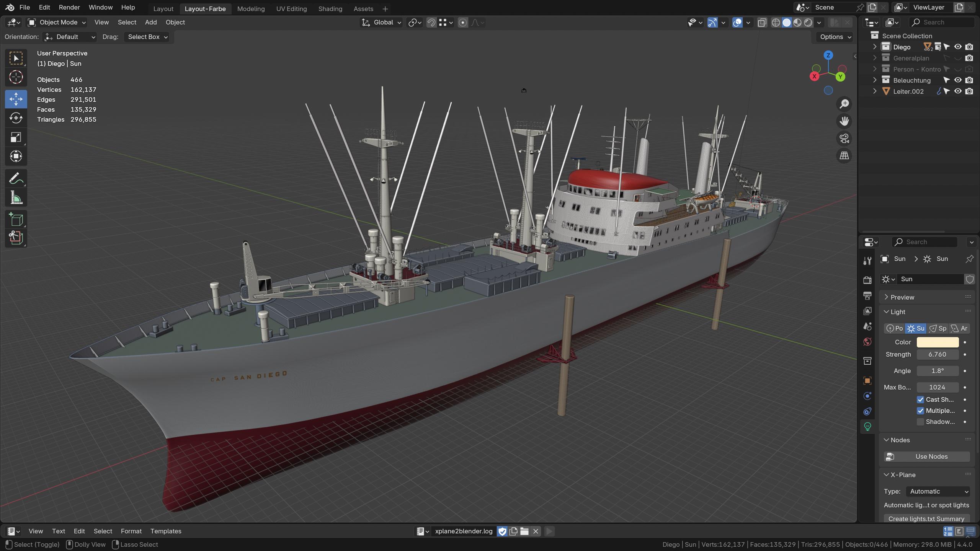Open the Object Constraints properties tab
980x551 pixels.
pyautogui.click(x=867, y=411)
